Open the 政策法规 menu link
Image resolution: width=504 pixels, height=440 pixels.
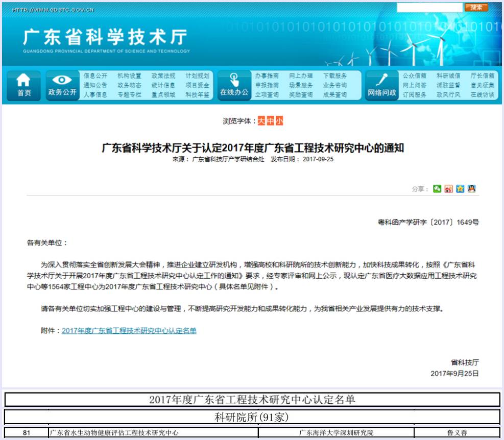pos(163,76)
